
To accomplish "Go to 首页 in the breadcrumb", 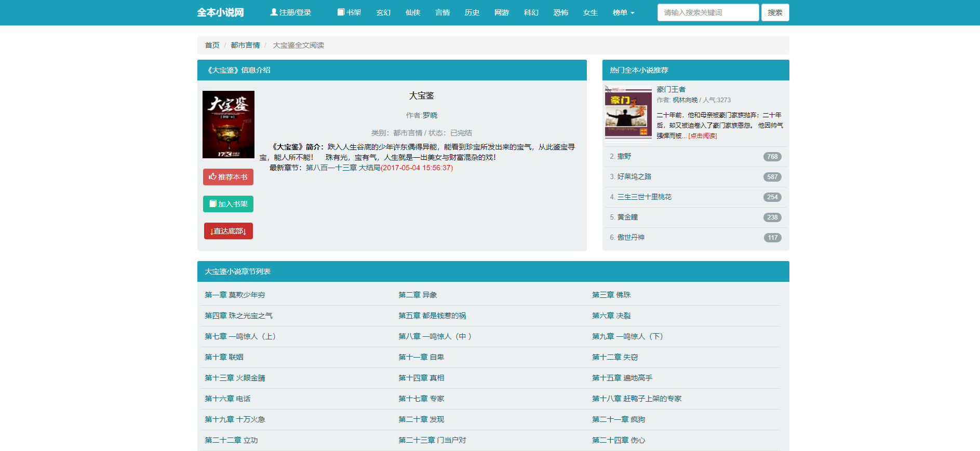I will pyautogui.click(x=212, y=45).
